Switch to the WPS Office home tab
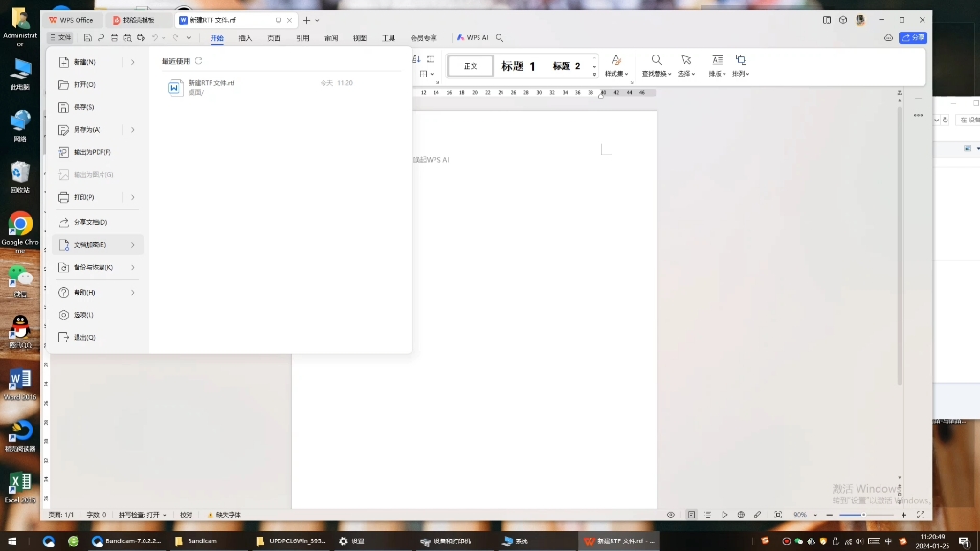Screen dimensions: 980x551 click(71, 20)
